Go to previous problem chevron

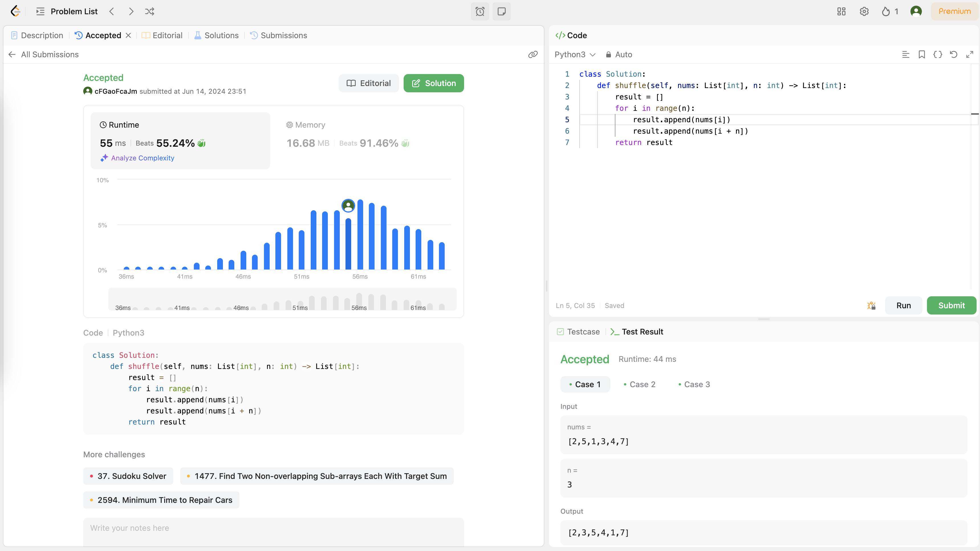111,11
